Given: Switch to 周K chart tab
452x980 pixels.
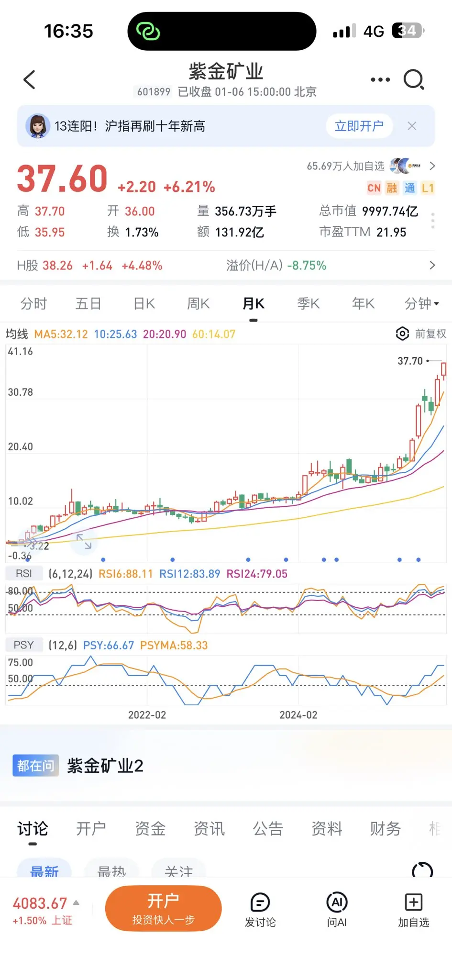Looking at the screenshot, I should coord(198,303).
